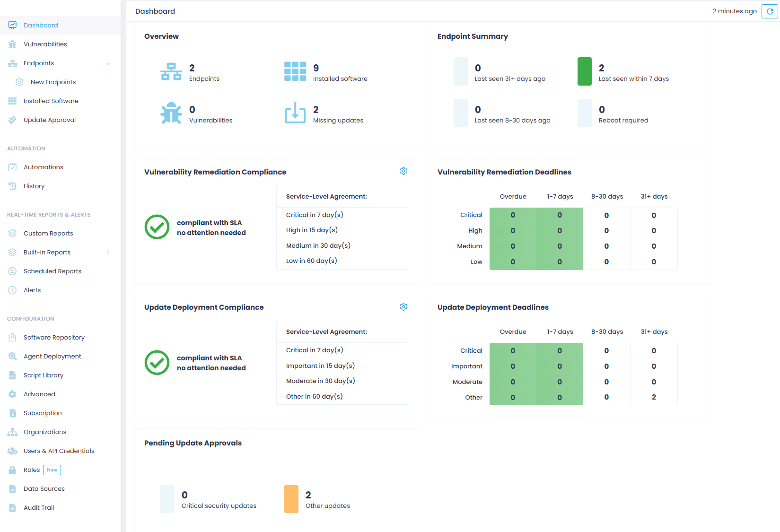Click orange Other updates indicator bar

tap(291, 499)
